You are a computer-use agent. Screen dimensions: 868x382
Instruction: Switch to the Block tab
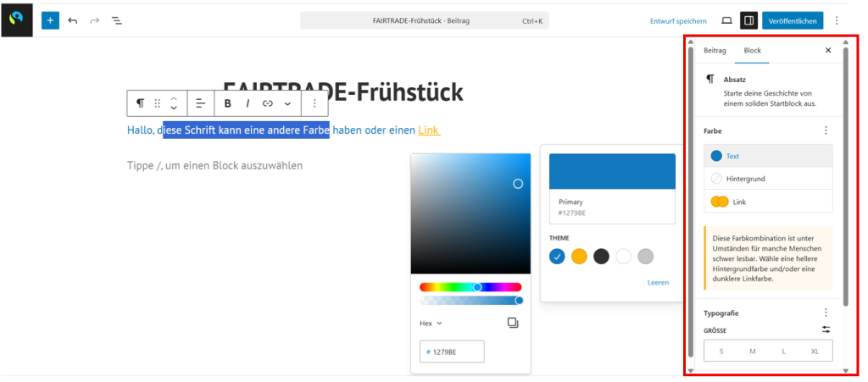click(x=753, y=50)
